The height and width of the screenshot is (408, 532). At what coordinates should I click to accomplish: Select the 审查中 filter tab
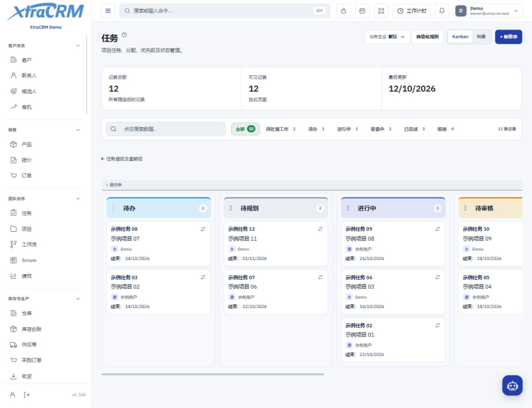tap(381, 129)
